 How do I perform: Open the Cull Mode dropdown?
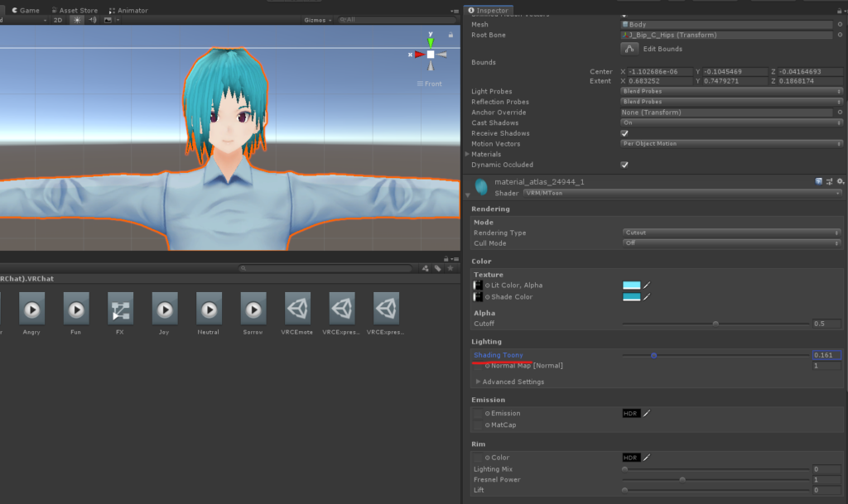click(x=732, y=243)
